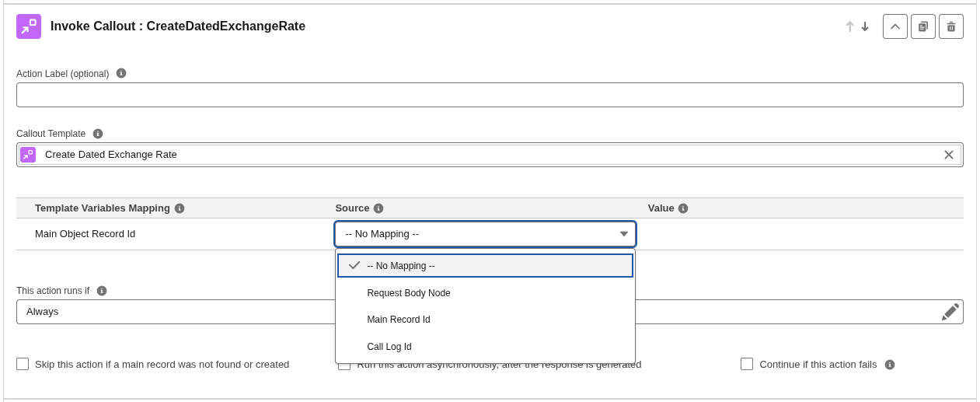The width and height of the screenshot is (980, 402).
Task: Clear the Create Dated Exchange Rate template
Action: click(x=949, y=155)
